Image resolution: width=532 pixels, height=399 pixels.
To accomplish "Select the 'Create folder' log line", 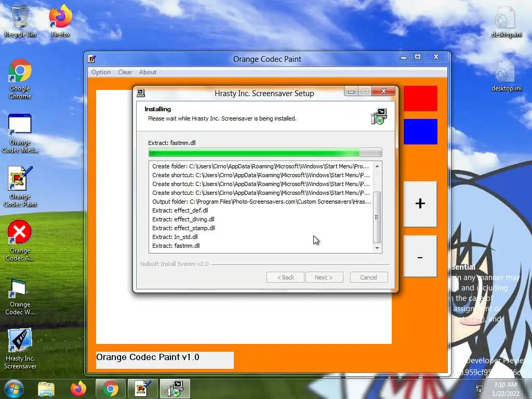I will pyautogui.click(x=261, y=166).
